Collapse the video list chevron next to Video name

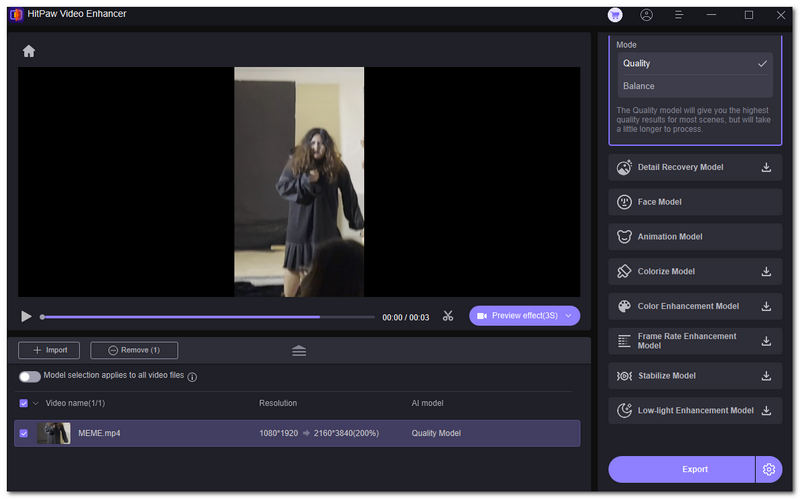(x=36, y=403)
